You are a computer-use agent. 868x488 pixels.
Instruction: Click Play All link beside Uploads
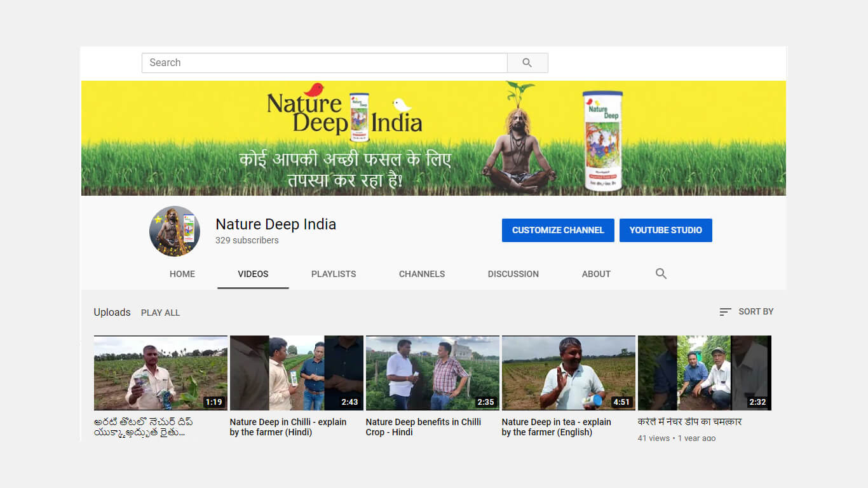(160, 313)
